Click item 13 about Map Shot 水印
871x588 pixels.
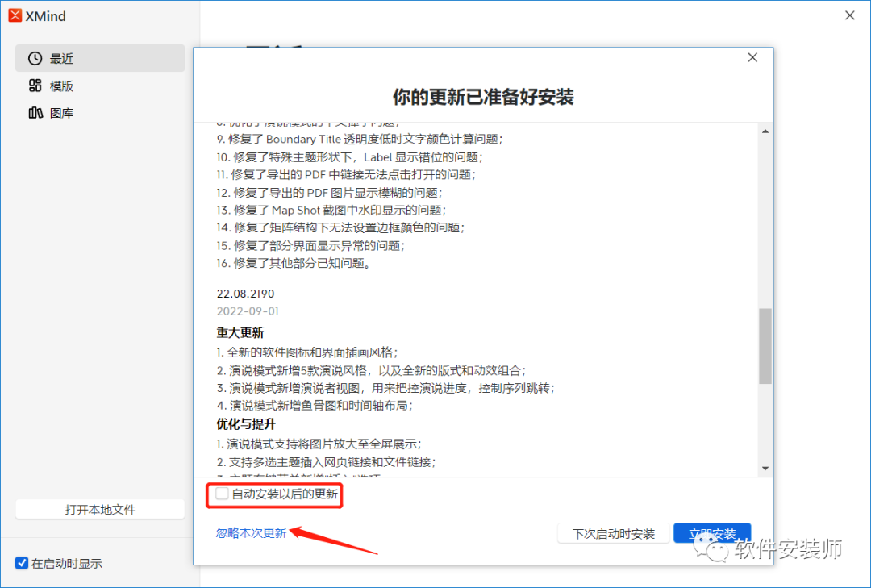(331, 210)
